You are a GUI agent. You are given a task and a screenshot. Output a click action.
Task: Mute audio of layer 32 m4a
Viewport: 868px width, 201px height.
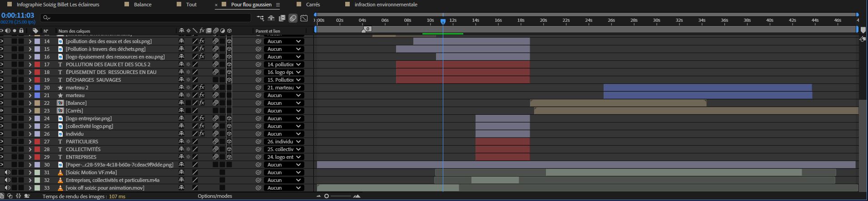[x=8, y=180]
